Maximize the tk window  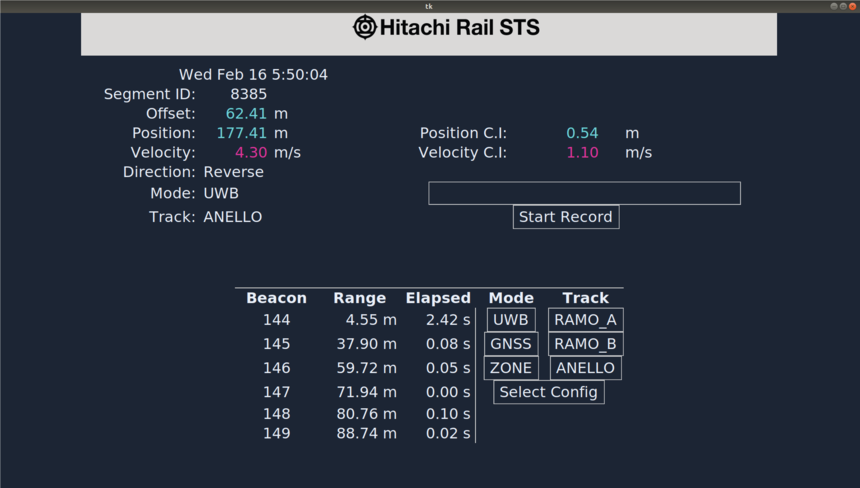843,6
